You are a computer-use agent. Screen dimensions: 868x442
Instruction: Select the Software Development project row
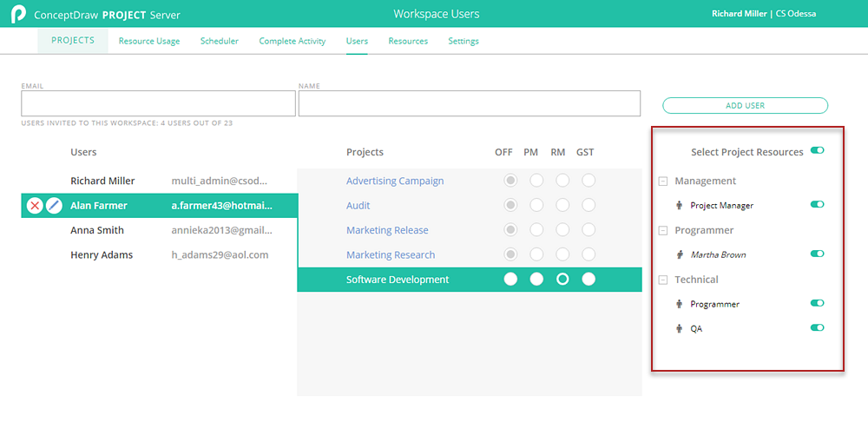click(470, 279)
